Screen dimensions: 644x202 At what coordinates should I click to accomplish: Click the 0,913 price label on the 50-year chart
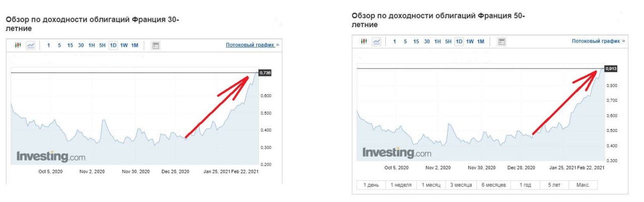point(611,69)
